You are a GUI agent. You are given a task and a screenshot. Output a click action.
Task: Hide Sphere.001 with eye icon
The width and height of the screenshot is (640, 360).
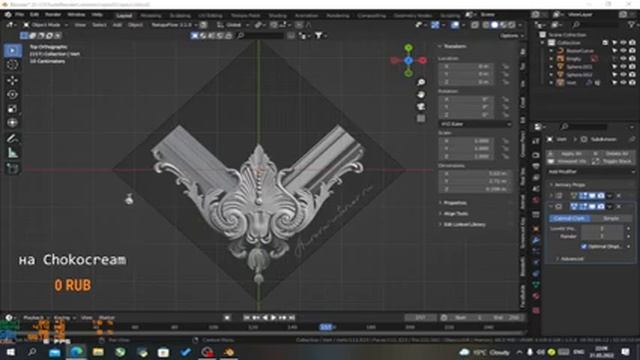tap(623, 67)
